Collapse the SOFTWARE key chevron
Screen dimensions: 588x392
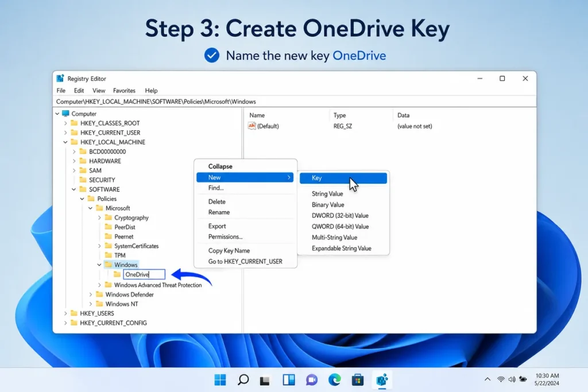(x=74, y=189)
